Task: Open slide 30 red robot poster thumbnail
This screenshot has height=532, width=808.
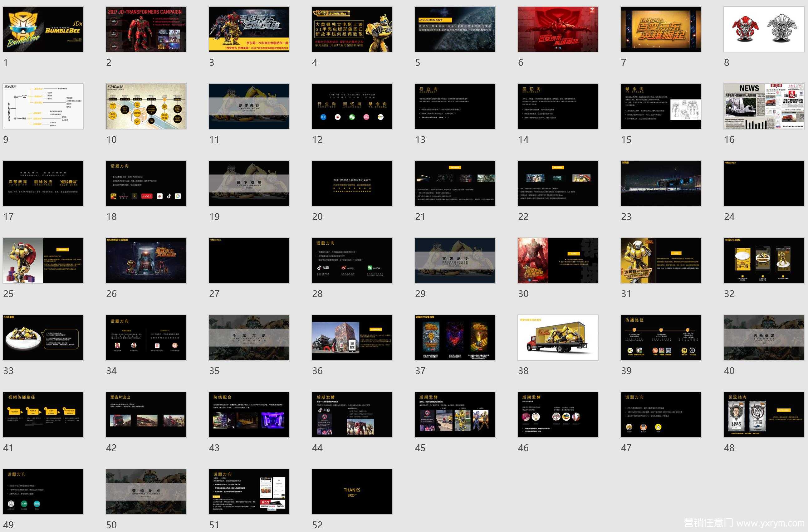Action: pyautogui.click(x=558, y=261)
